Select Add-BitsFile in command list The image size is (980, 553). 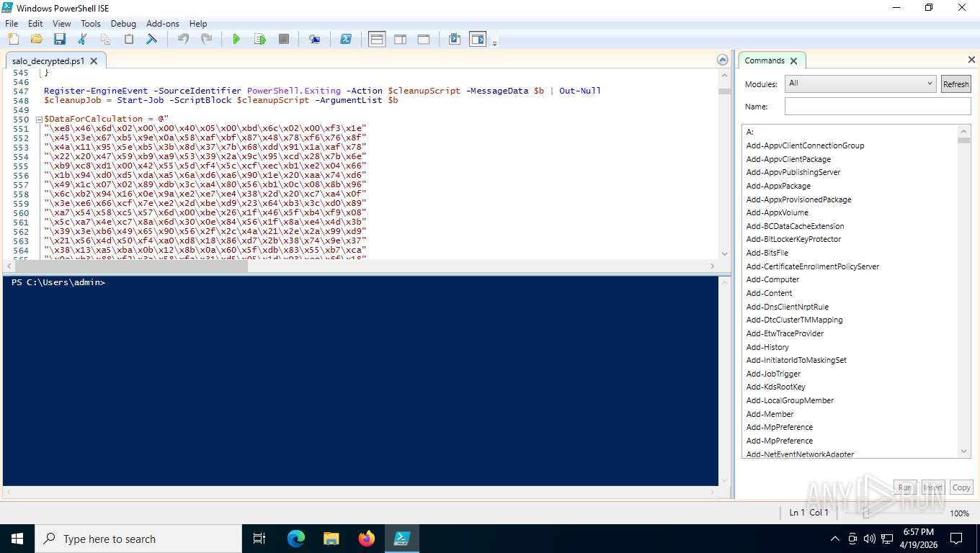tap(767, 253)
